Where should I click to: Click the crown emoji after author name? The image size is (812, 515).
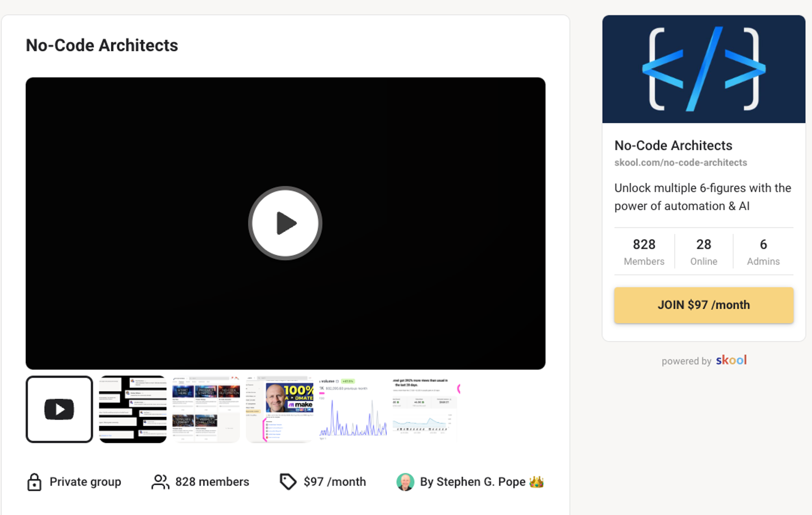pyautogui.click(x=536, y=482)
